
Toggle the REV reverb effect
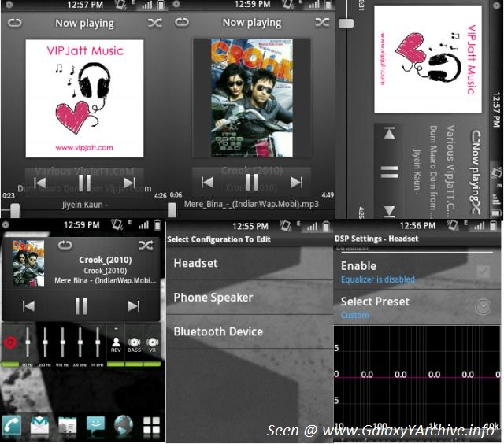click(116, 344)
